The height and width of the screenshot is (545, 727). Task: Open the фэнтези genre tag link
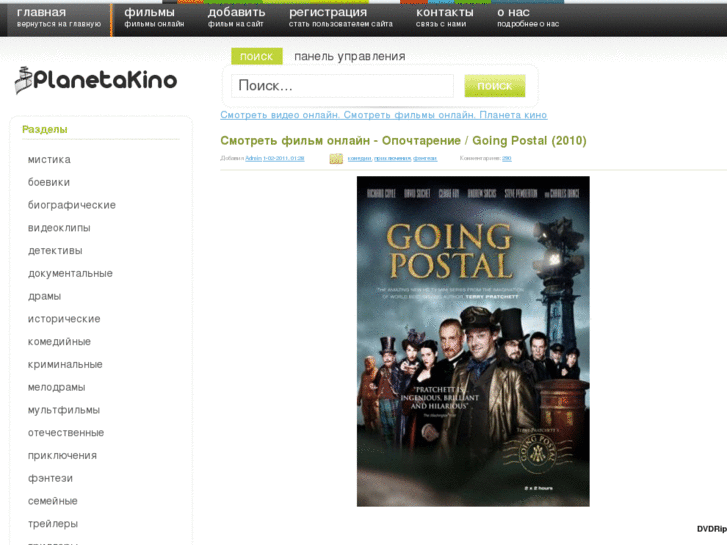pyautogui.click(x=425, y=159)
